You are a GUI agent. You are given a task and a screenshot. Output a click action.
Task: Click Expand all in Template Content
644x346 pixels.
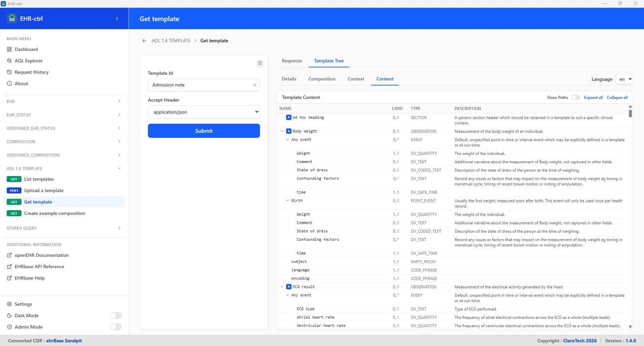(x=593, y=98)
